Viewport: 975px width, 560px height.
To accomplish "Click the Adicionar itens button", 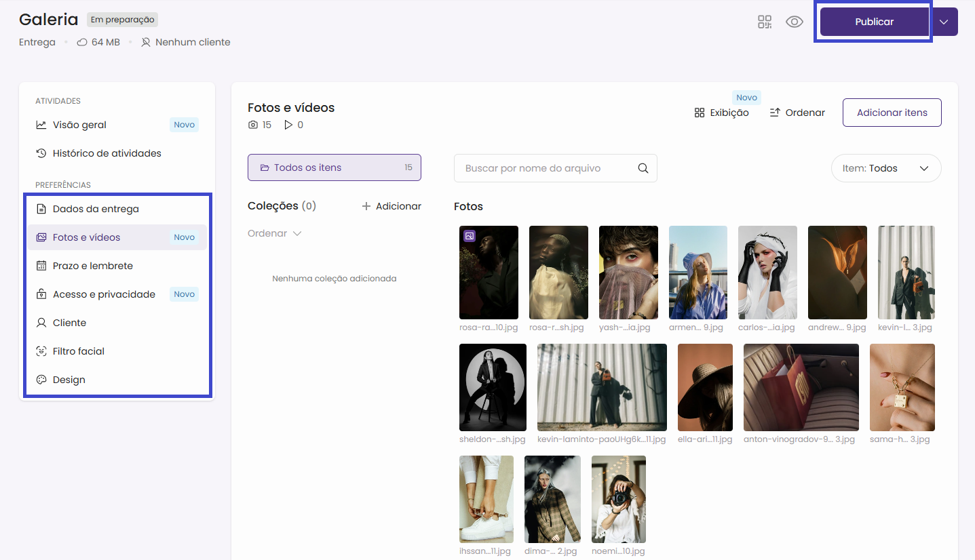I will tap(892, 113).
